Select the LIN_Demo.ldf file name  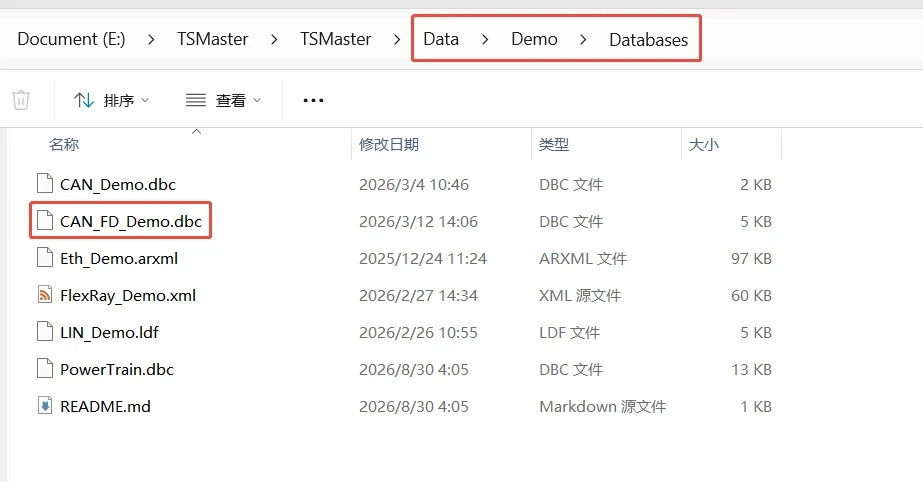(109, 333)
